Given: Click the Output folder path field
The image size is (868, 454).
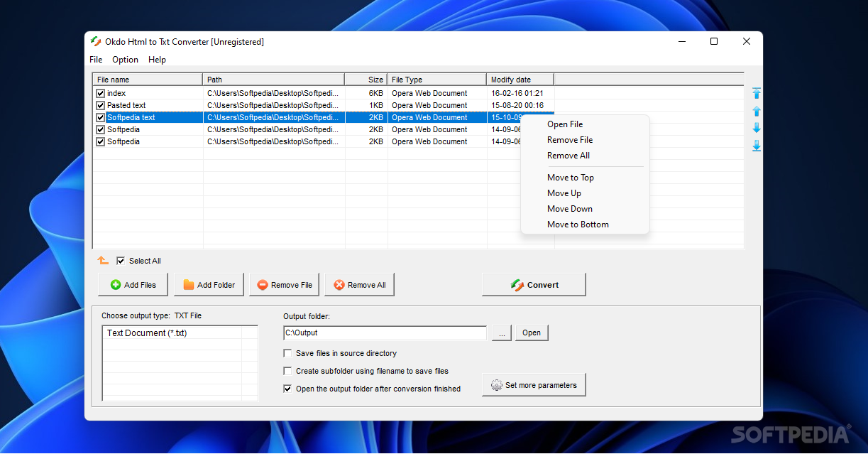Looking at the screenshot, I should (x=385, y=333).
